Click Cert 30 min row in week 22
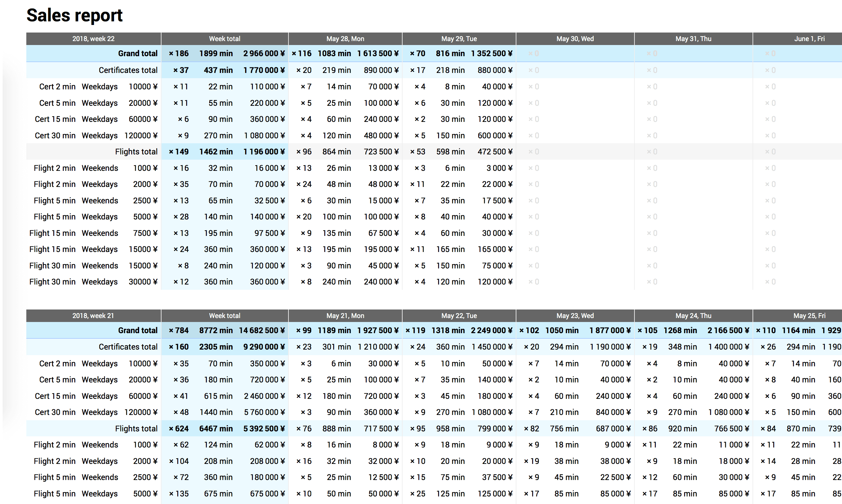 (55, 135)
